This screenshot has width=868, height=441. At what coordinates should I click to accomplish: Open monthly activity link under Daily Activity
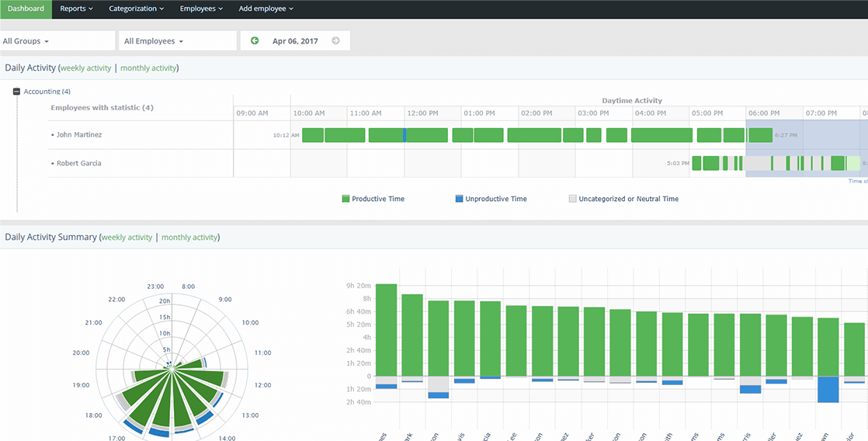click(x=148, y=68)
